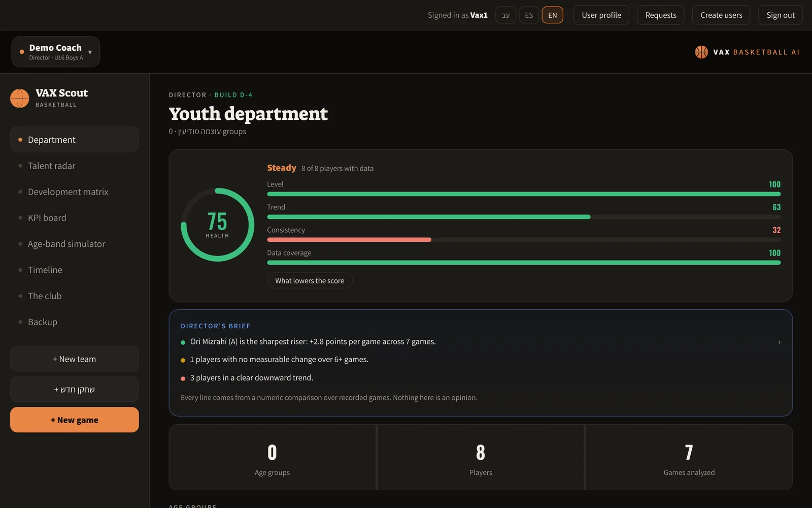Click What lowers the score button
Viewport: 812px width, 508px height.
point(310,280)
